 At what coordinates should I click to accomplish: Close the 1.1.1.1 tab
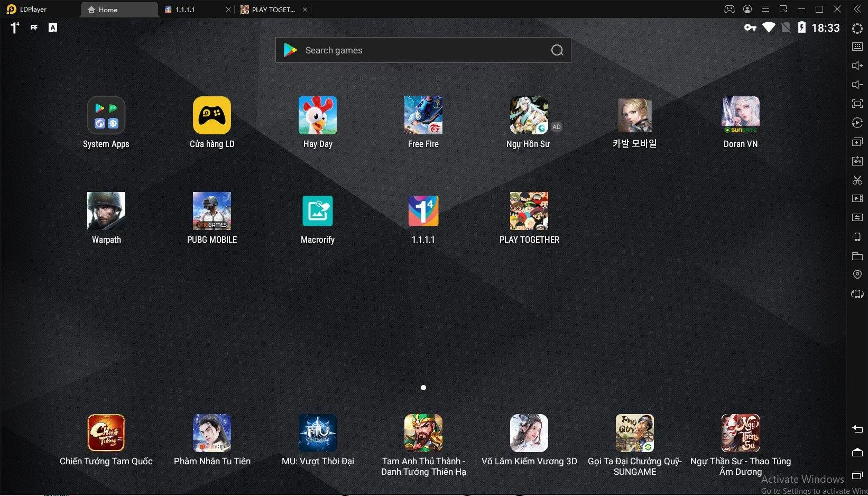(x=228, y=10)
